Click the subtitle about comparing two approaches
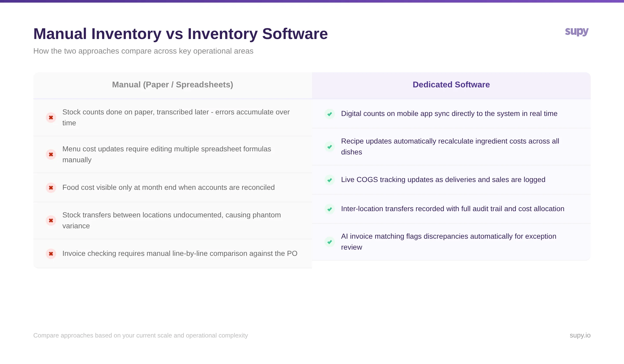 pos(143,51)
